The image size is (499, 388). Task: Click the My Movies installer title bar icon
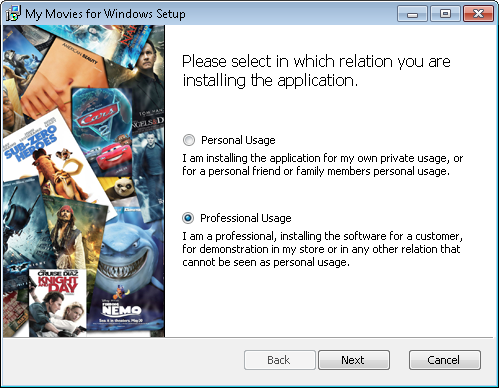click(x=13, y=14)
